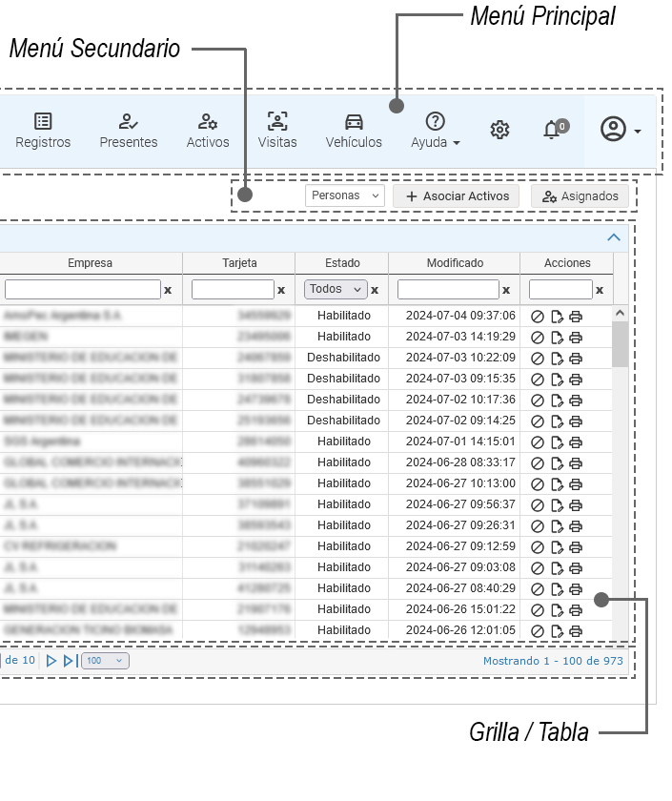672x801 pixels.
Task: Click edit icon for 2024-07-01 14:15:01 row
Action: [x=557, y=442]
